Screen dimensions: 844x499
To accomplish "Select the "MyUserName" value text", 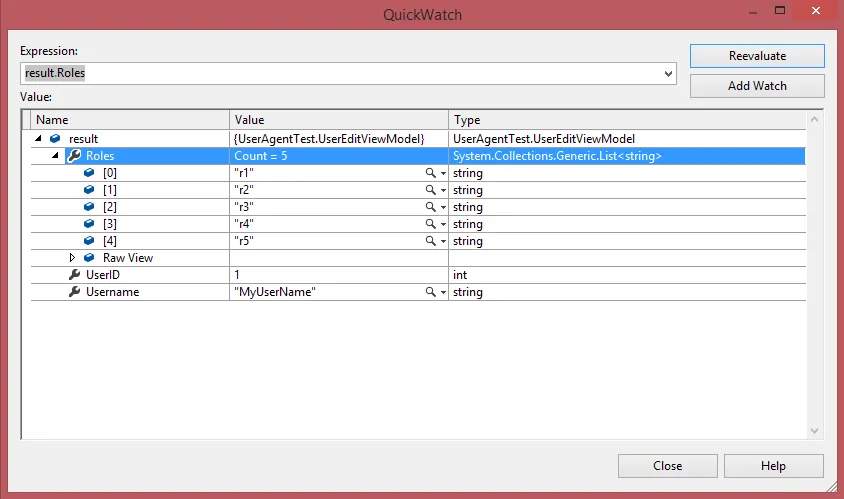I will pyautogui.click(x=275, y=292).
